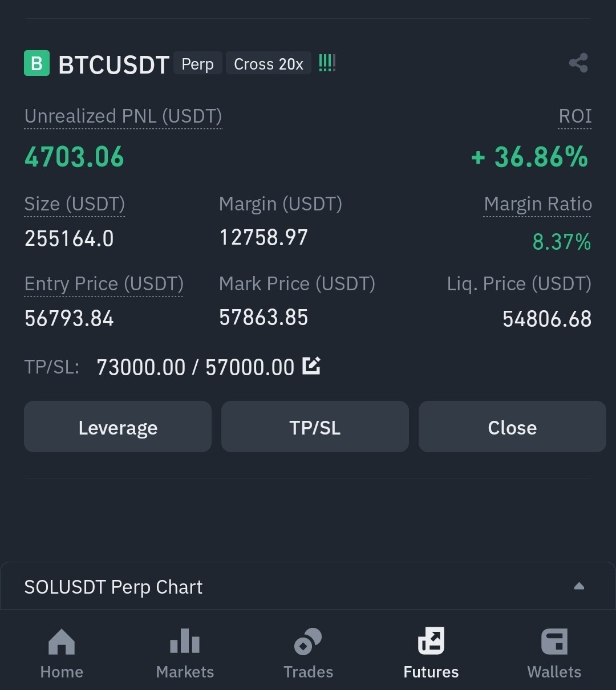Tap the Entry Price (USDT) label
The width and height of the screenshot is (616, 690).
point(104,284)
